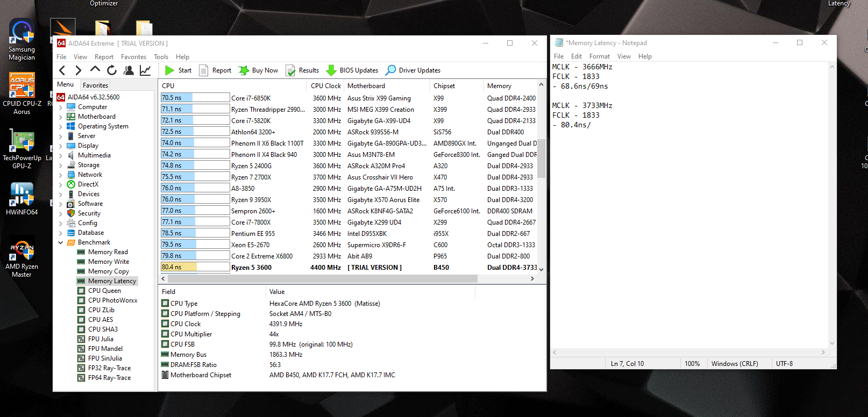Expand the Computer tree node
Image resolution: width=868 pixels, height=417 pixels.
60,107
